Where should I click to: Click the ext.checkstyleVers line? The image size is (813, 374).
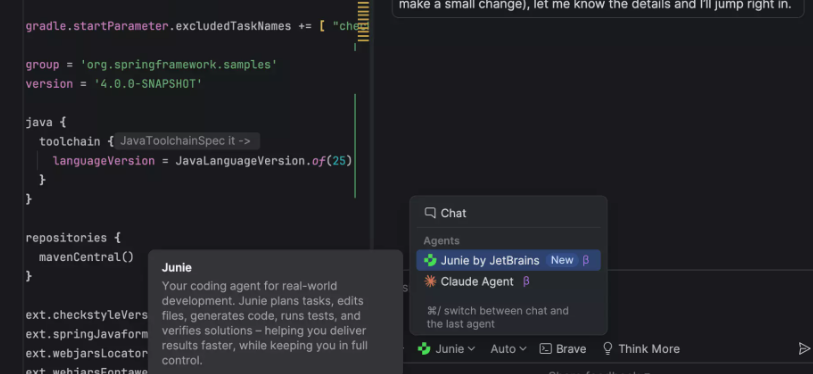87,315
